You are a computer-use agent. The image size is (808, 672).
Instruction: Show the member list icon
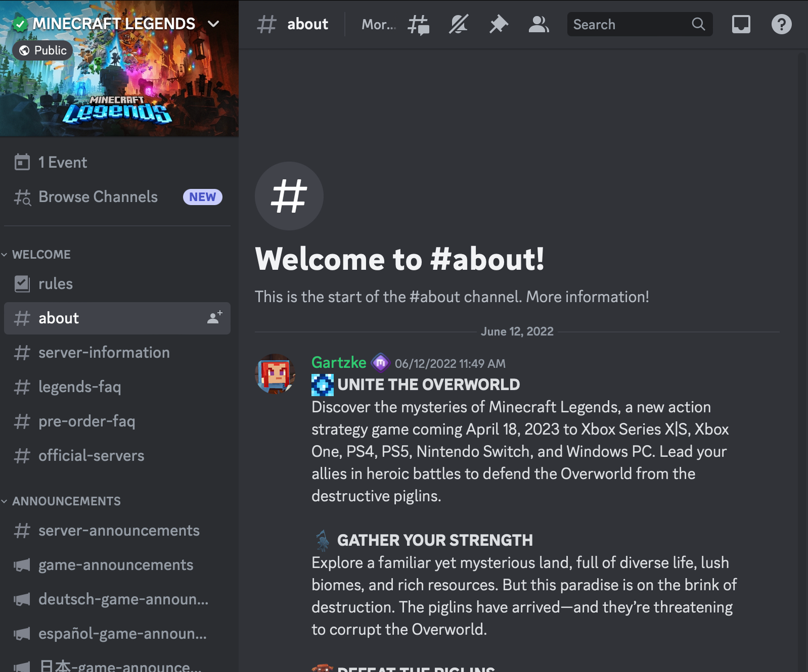(x=538, y=25)
